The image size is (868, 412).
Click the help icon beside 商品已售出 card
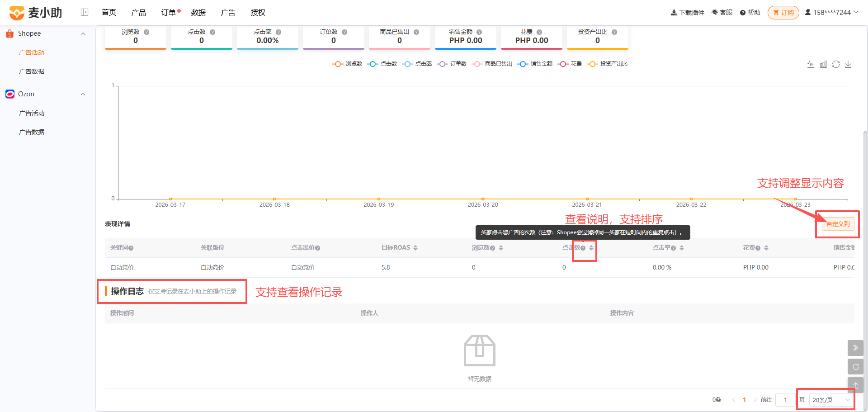click(416, 32)
